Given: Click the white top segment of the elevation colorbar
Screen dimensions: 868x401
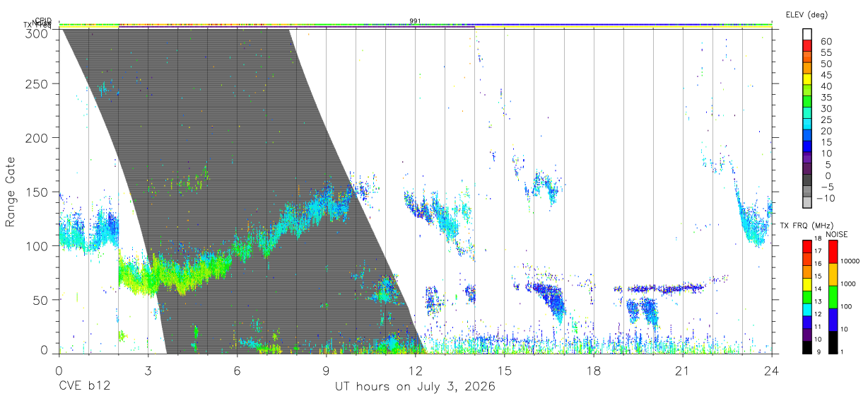Looking at the screenshot, I should click(x=808, y=34).
